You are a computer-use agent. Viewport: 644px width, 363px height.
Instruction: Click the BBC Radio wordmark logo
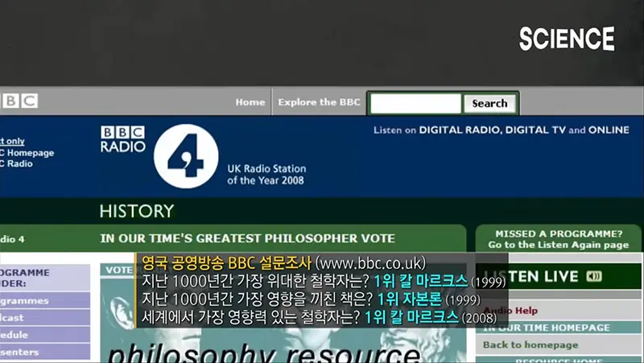(123, 139)
